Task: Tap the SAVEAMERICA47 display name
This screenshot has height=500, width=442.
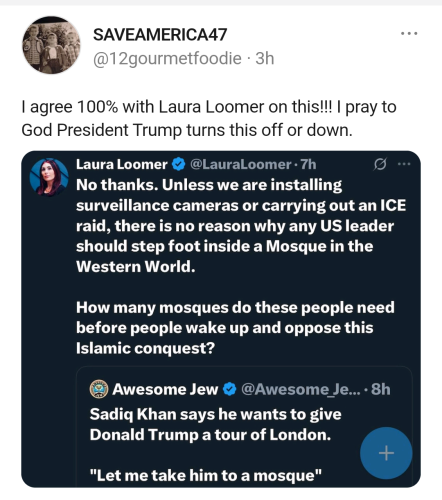Action: point(160,35)
